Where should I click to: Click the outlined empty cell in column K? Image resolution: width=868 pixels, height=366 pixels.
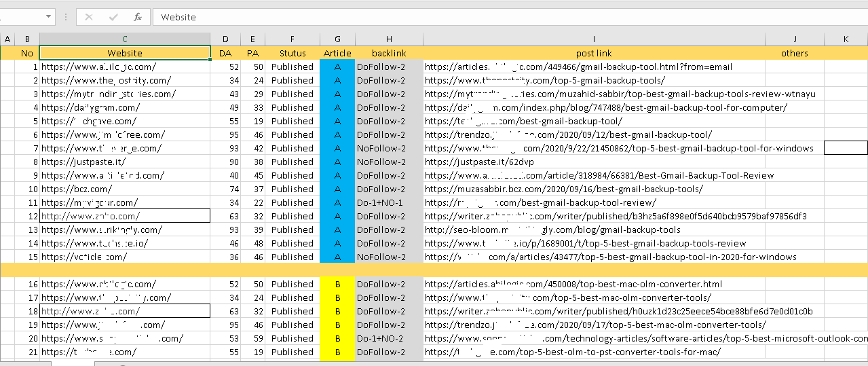click(846, 148)
